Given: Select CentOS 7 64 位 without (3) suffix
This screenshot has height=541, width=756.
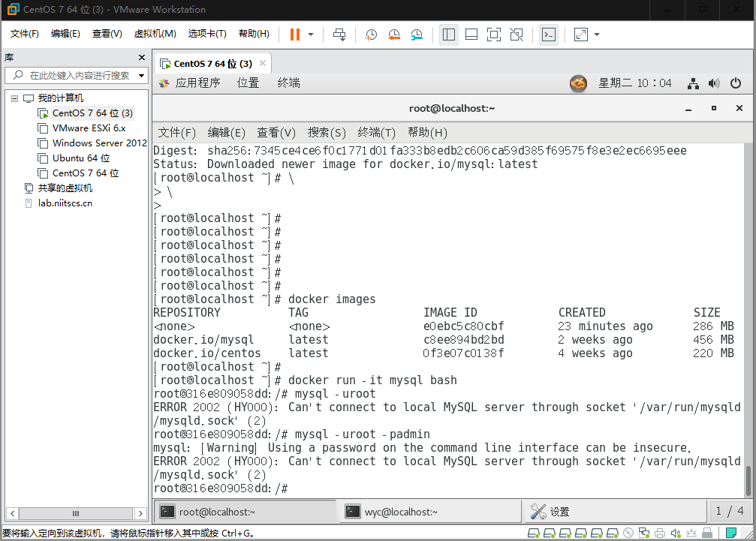Looking at the screenshot, I should [86, 173].
